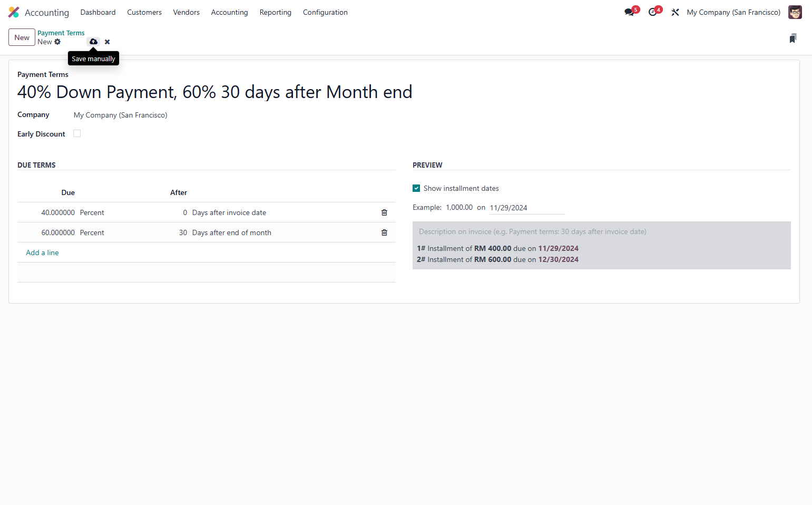Discard changes with the X icon
The image size is (812, 505).
coord(107,42)
